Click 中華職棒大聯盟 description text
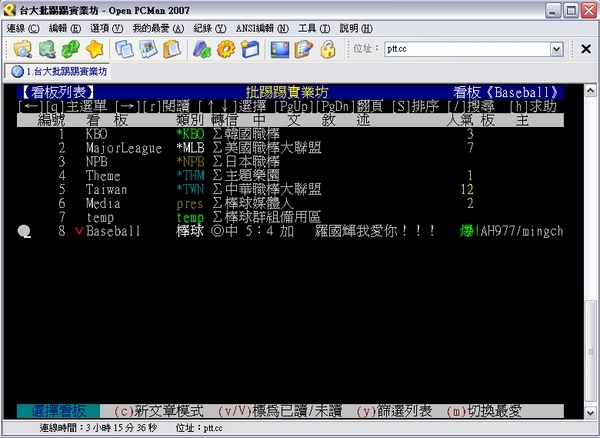This screenshot has width=600, height=438. [x=273, y=189]
